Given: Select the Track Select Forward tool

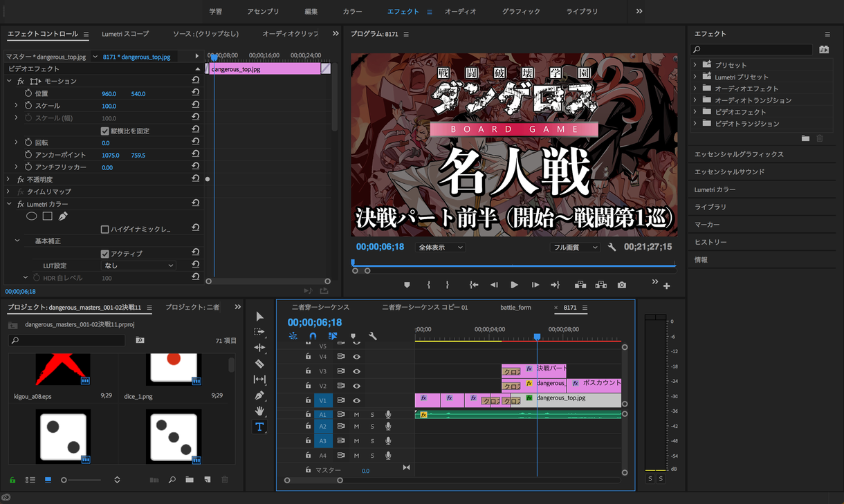Looking at the screenshot, I should point(259,332).
